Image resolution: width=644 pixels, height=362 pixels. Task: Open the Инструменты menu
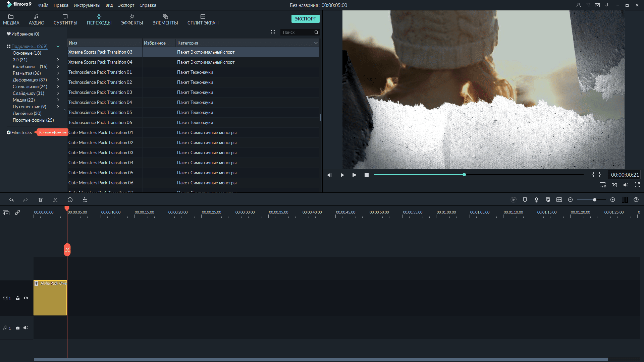[x=87, y=5]
